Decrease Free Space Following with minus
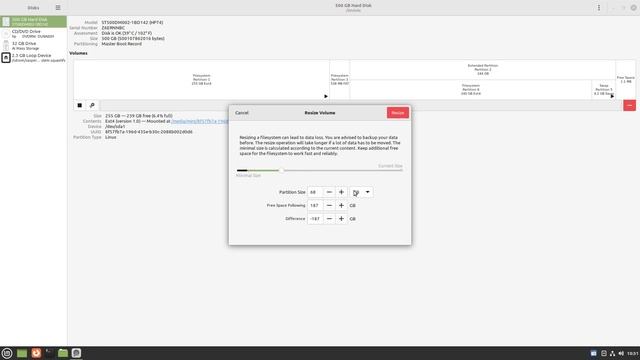 pos(329,205)
